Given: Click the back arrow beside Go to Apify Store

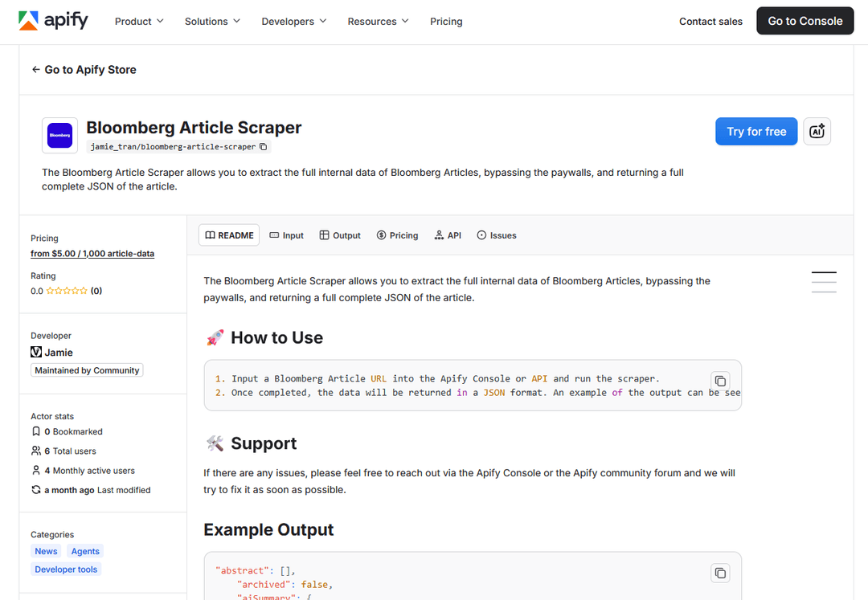Looking at the screenshot, I should [36, 70].
